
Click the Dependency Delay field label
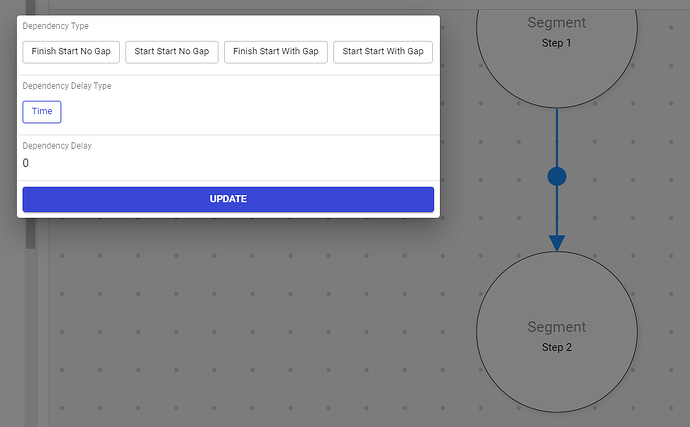57,146
